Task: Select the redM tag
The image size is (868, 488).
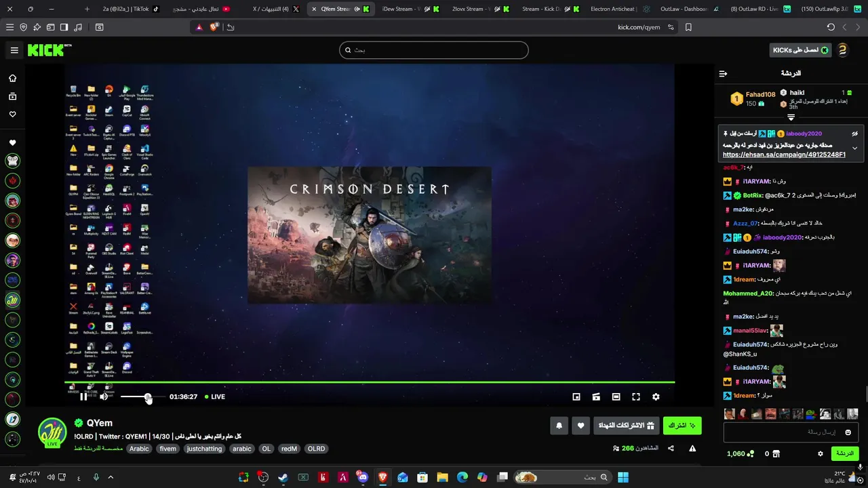Action: tap(289, 449)
